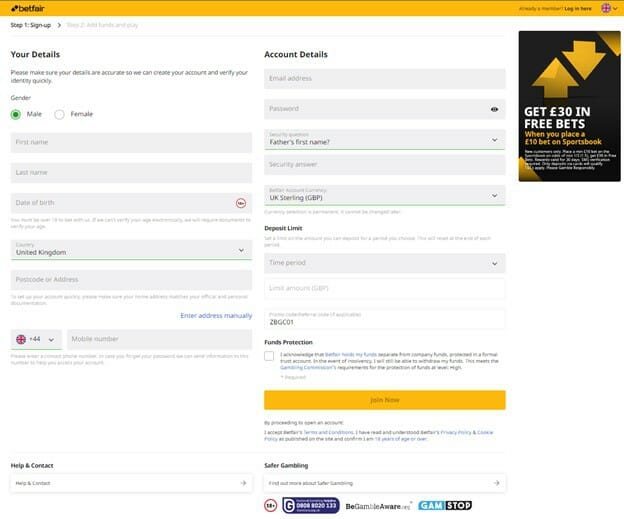Open Find out more about Safer Gambling
The width and height of the screenshot is (624, 519).
(x=385, y=483)
